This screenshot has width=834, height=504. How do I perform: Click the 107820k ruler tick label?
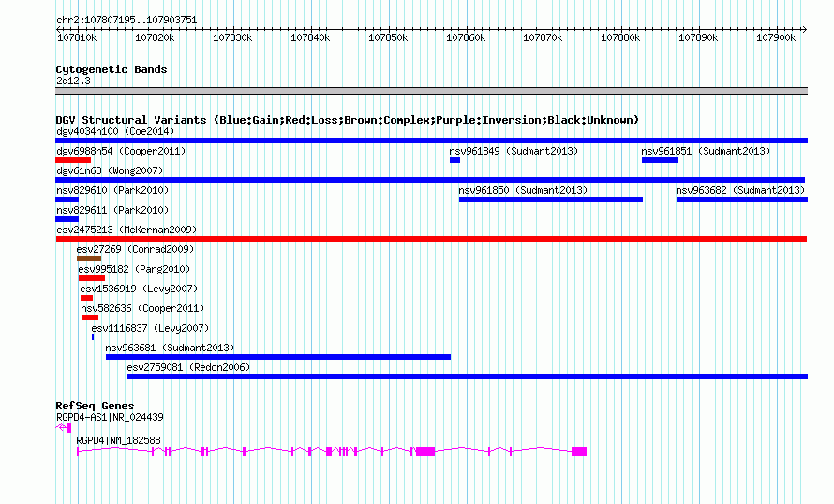coord(155,37)
